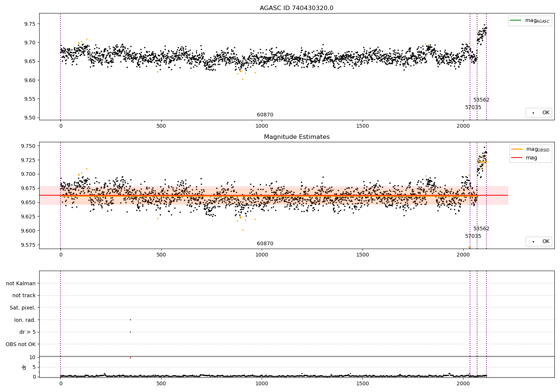Click the 'AGASC ID 740430320.0' plot title

tap(296, 8)
